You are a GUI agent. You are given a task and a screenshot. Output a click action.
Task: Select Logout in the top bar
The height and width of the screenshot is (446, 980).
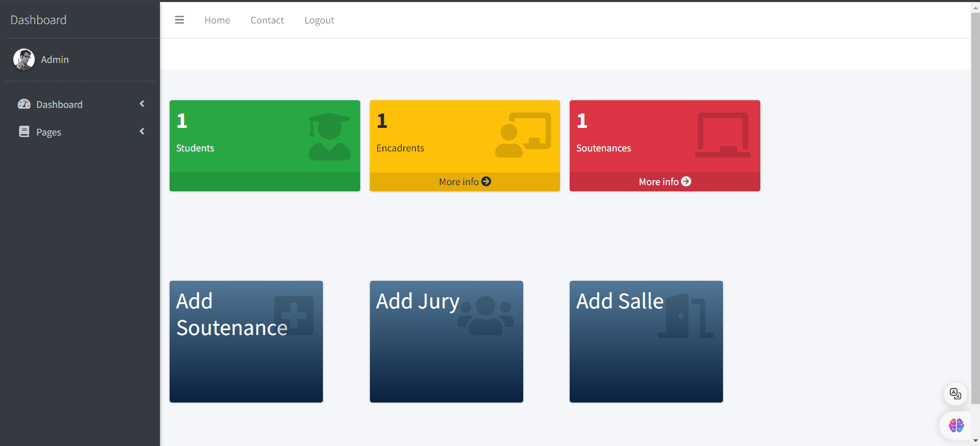[319, 20]
